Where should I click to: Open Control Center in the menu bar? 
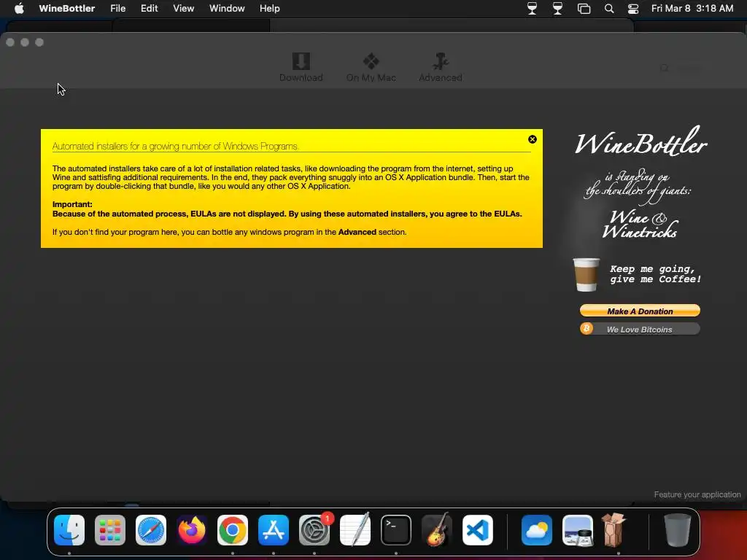[x=633, y=9]
